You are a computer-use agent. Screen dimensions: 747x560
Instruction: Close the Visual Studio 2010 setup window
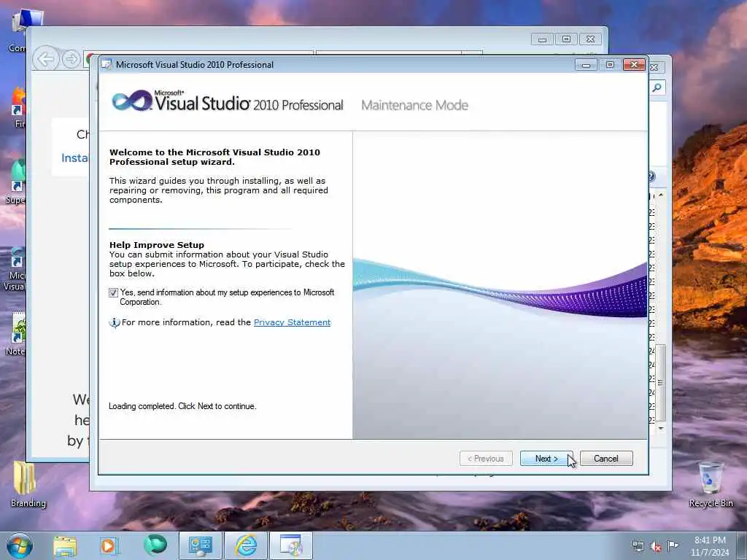[634, 65]
